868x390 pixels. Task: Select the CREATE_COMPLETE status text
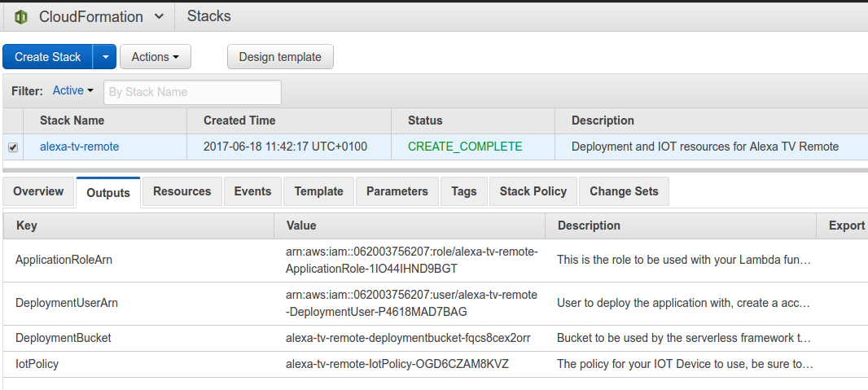tap(465, 147)
